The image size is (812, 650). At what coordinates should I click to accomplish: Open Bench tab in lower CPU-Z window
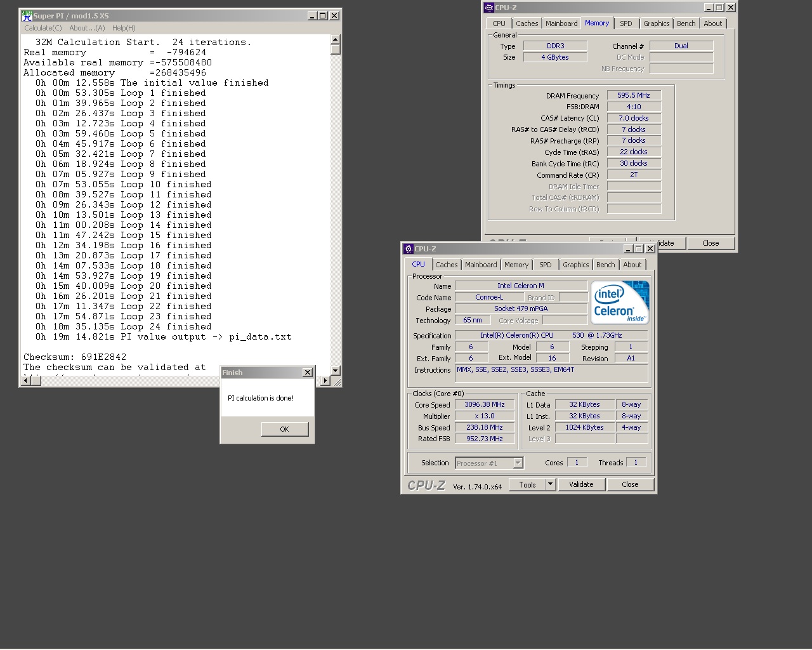tap(606, 265)
